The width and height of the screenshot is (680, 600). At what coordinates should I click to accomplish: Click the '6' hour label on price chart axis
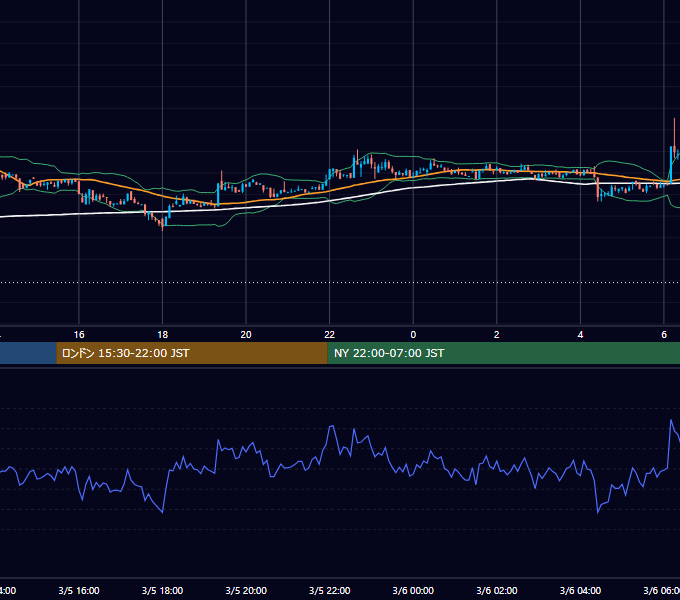click(664, 334)
